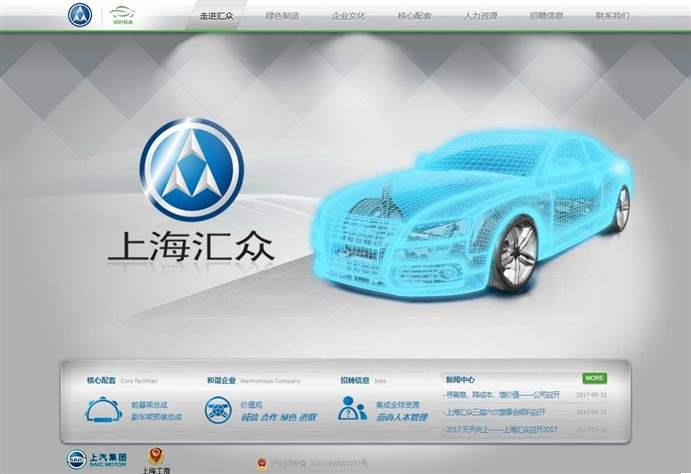Screen dimensions: 691x474
Task: Click the 上海汇众 banner title text
Action: [191, 246]
